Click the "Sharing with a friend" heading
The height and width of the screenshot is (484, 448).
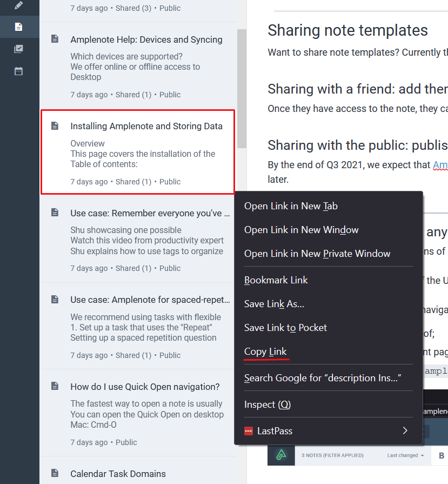pos(358,89)
